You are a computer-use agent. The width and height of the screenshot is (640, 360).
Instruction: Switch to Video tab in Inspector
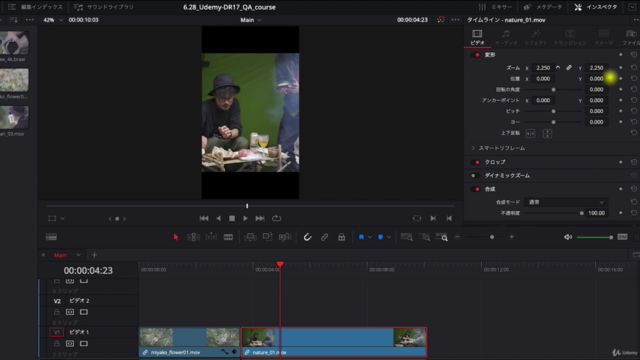[x=477, y=37]
